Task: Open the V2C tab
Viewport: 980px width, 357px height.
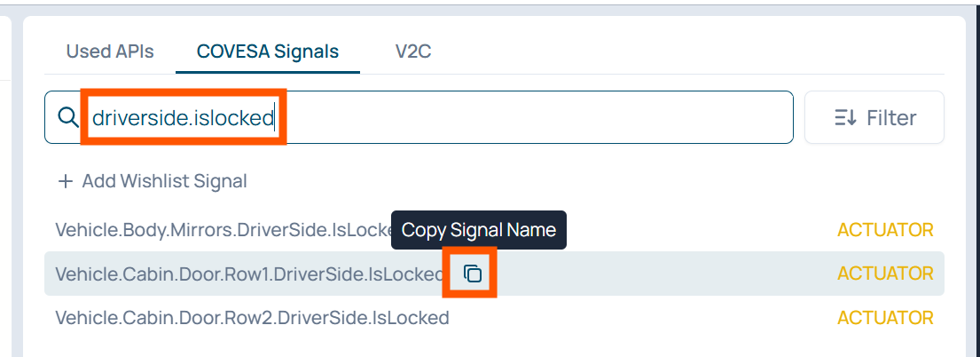Action: (x=413, y=52)
